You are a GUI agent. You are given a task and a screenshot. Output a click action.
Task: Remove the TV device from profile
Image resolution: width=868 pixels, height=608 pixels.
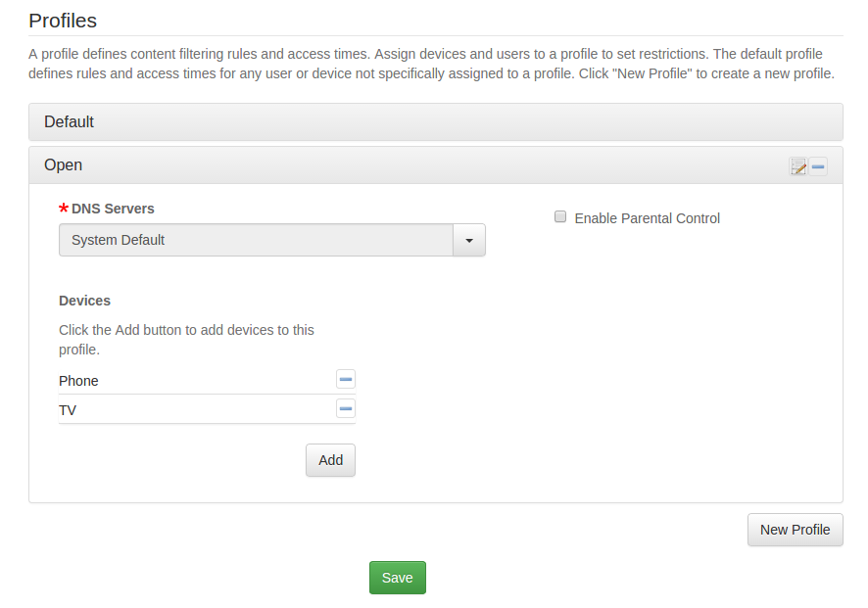pos(346,409)
